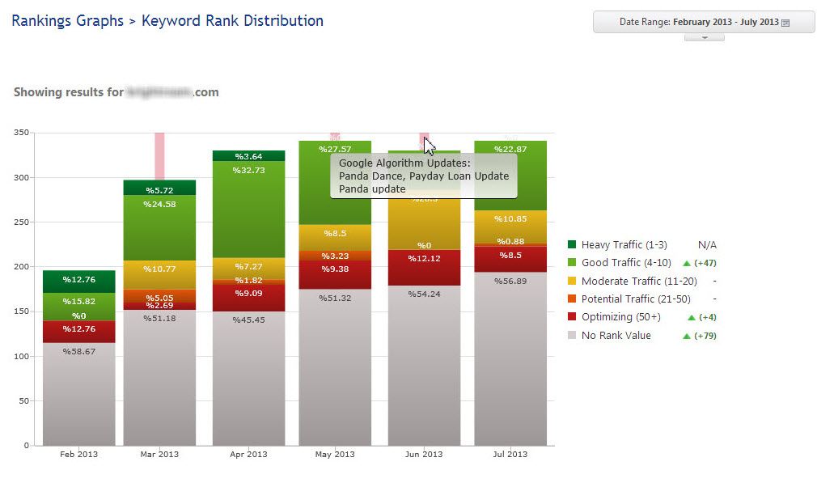
Task: Click the Optimizing (50+) red legend swatch
Action: pyautogui.click(x=572, y=317)
